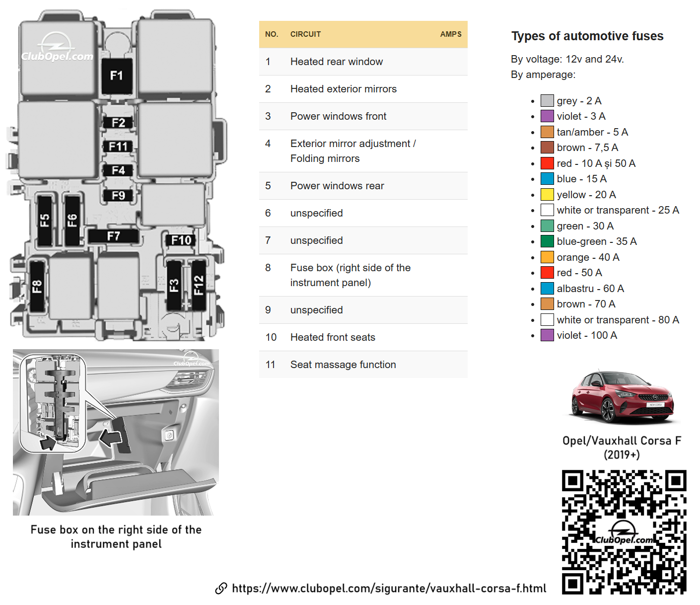700x605 pixels.
Task: Click the red Opel Corsa car image
Action: tap(622, 397)
